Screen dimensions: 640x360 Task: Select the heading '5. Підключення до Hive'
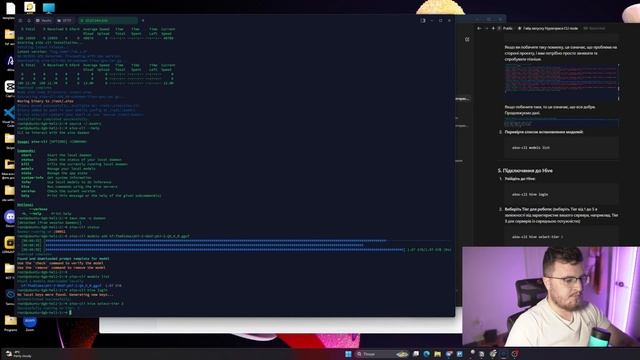pos(525,171)
